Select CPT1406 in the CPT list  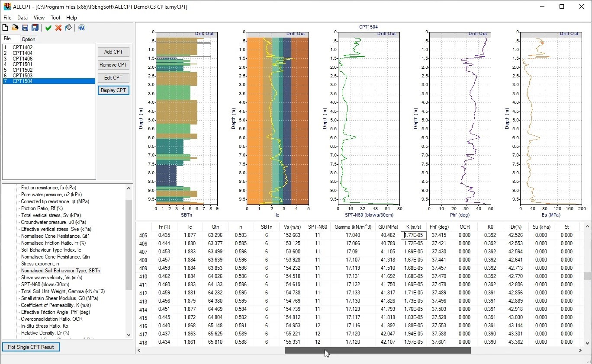pyautogui.click(x=49, y=59)
